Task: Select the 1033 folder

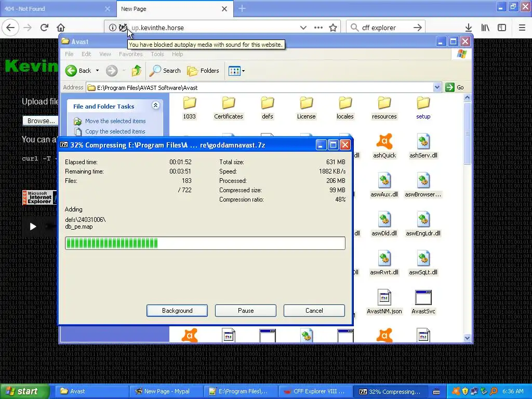Action: pyautogui.click(x=189, y=108)
